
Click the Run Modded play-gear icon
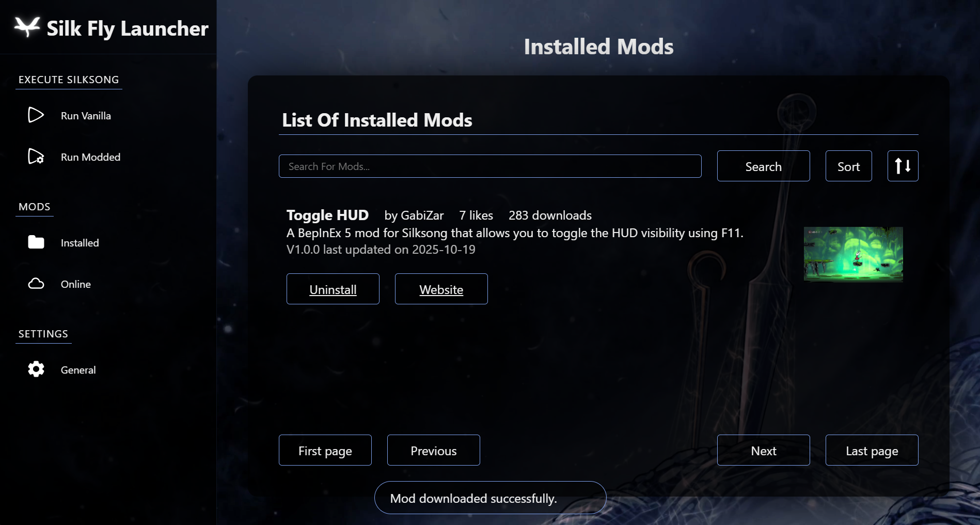[x=36, y=156]
